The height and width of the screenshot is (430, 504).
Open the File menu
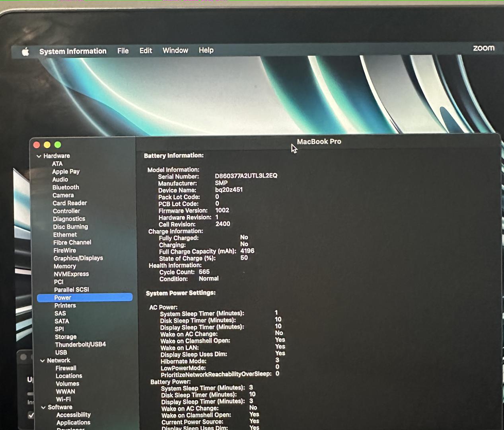(123, 51)
